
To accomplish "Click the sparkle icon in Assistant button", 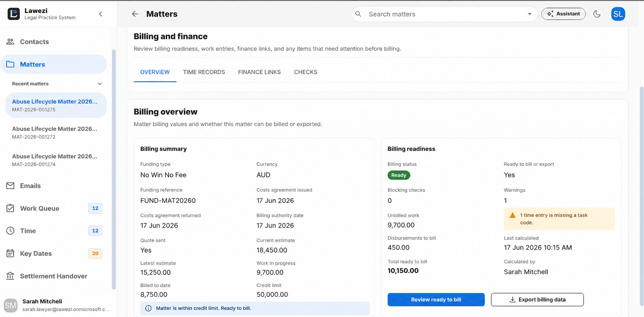I will click(550, 14).
